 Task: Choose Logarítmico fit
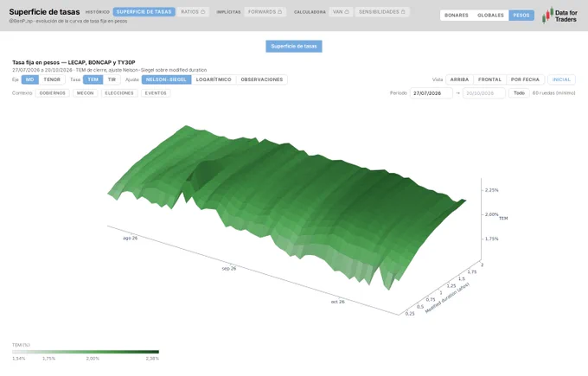point(214,80)
